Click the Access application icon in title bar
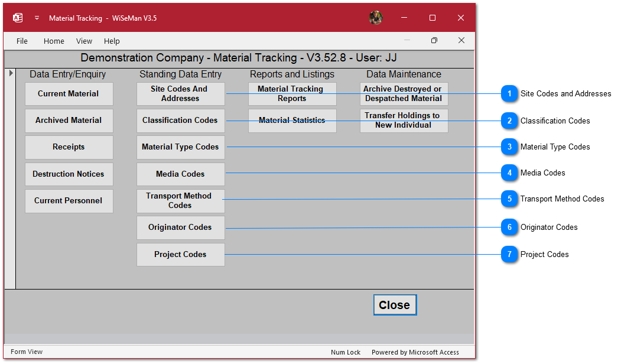 pyautogui.click(x=18, y=18)
